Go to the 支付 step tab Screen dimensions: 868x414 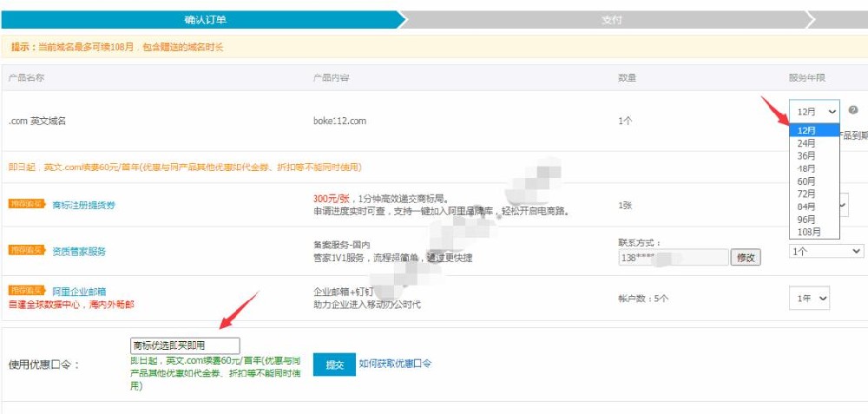point(611,19)
